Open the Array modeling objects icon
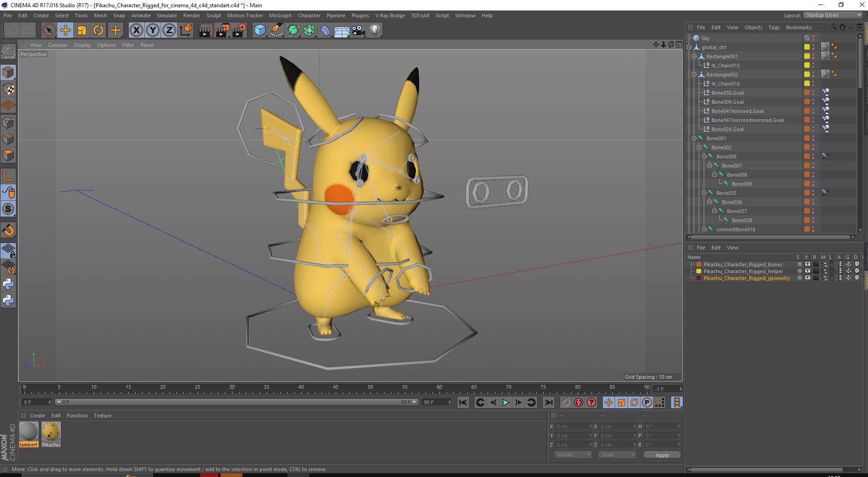 [x=309, y=30]
